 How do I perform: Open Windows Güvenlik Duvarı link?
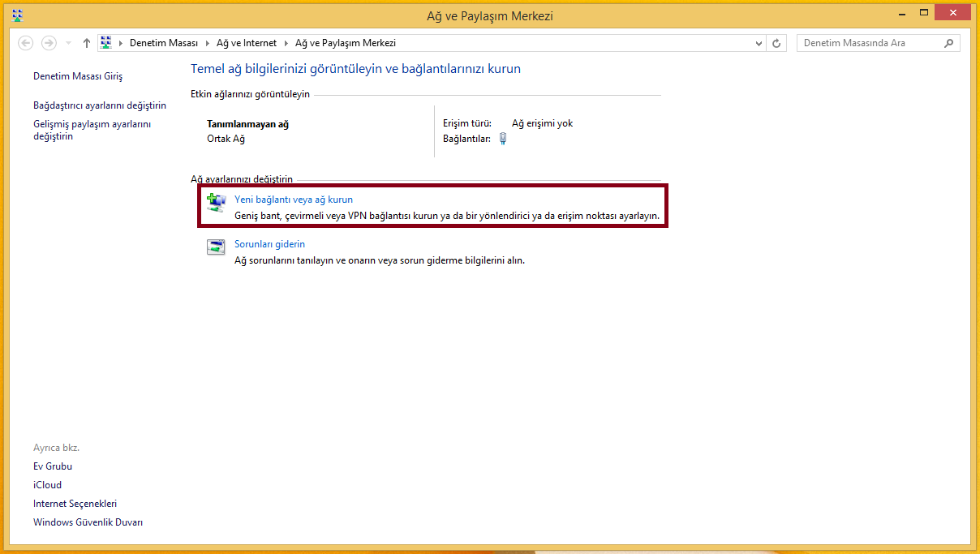[88, 522]
